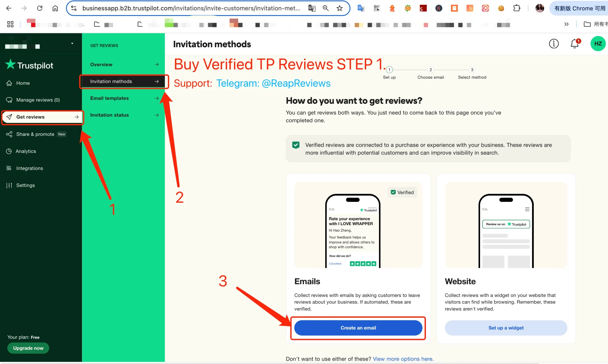This screenshot has height=364, width=608.
Task: Bookmark this page with the star
Action: [x=339, y=8]
